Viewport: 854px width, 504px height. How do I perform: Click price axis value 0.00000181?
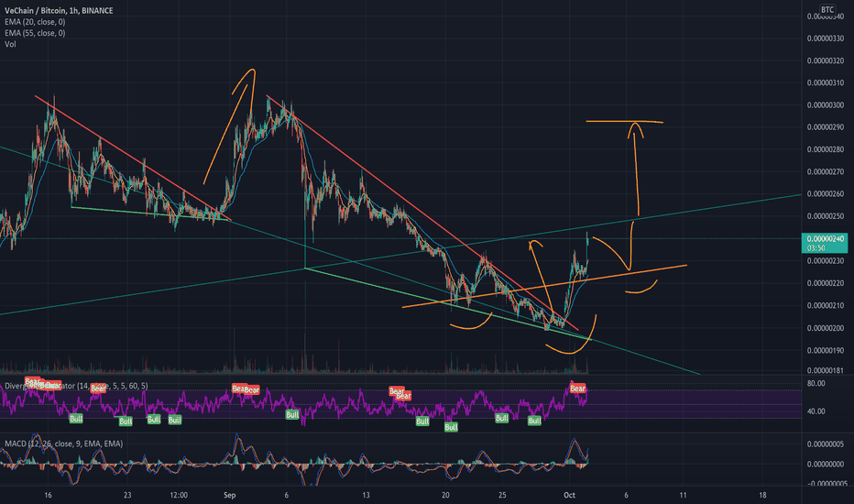pyautogui.click(x=826, y=370)
